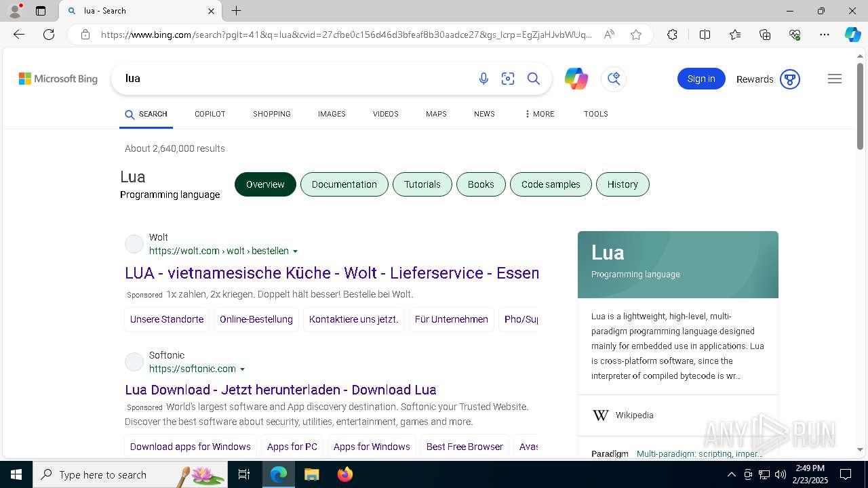Viewport: 868px width, 488px height.
Task: Open the Online-Bestellung sitelink
Action: point(256,319)
